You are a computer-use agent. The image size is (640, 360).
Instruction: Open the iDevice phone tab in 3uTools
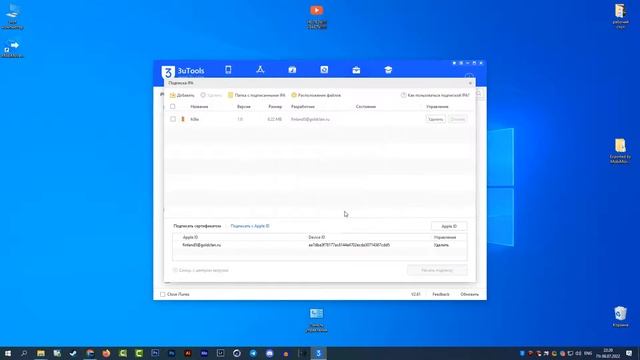tap(228, 70)
